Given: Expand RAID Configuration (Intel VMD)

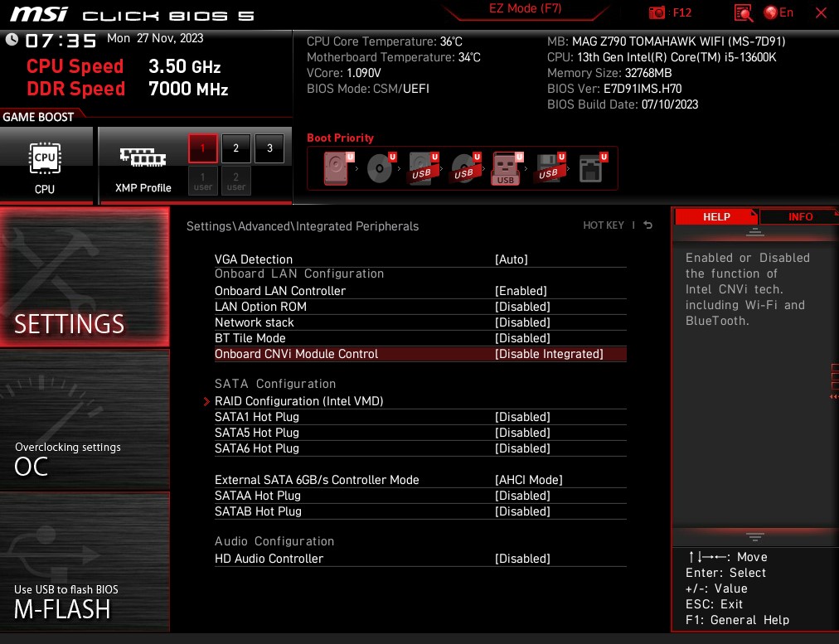Looking at the screenshot, I should (x=420, y=401).
